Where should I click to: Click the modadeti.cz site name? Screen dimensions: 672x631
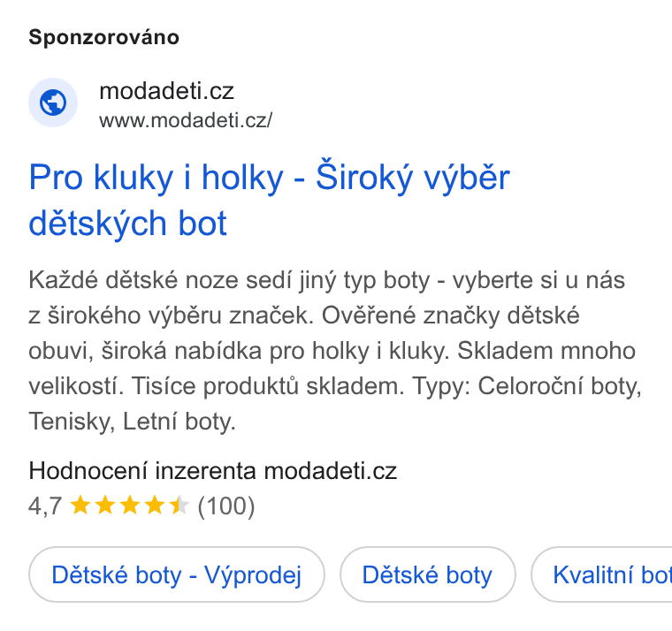coord(166,91)
